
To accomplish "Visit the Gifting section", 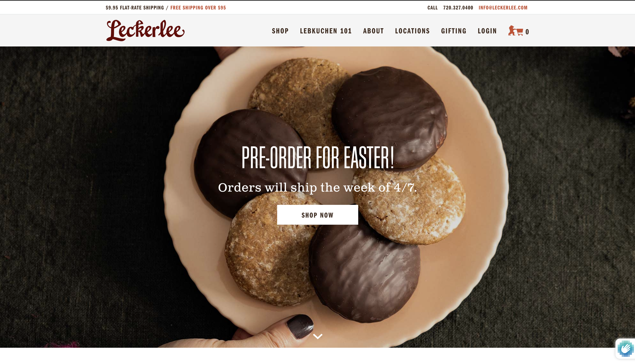I will (454, 31).
